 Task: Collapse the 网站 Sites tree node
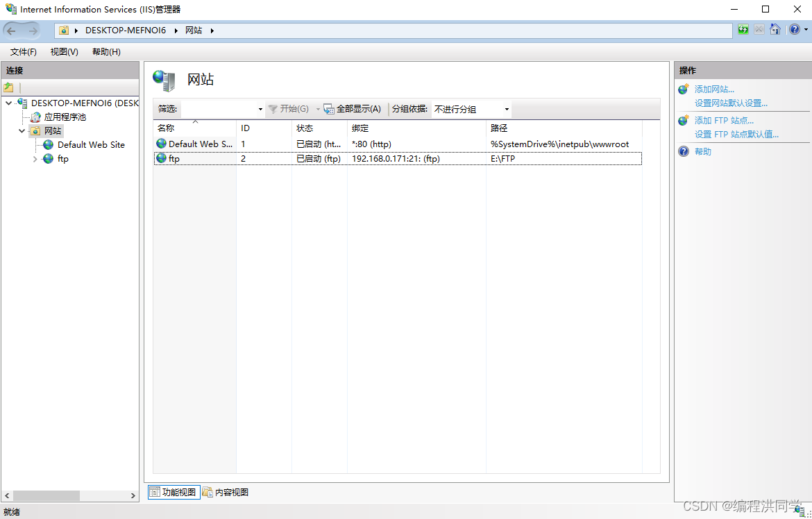coord(22,131)
